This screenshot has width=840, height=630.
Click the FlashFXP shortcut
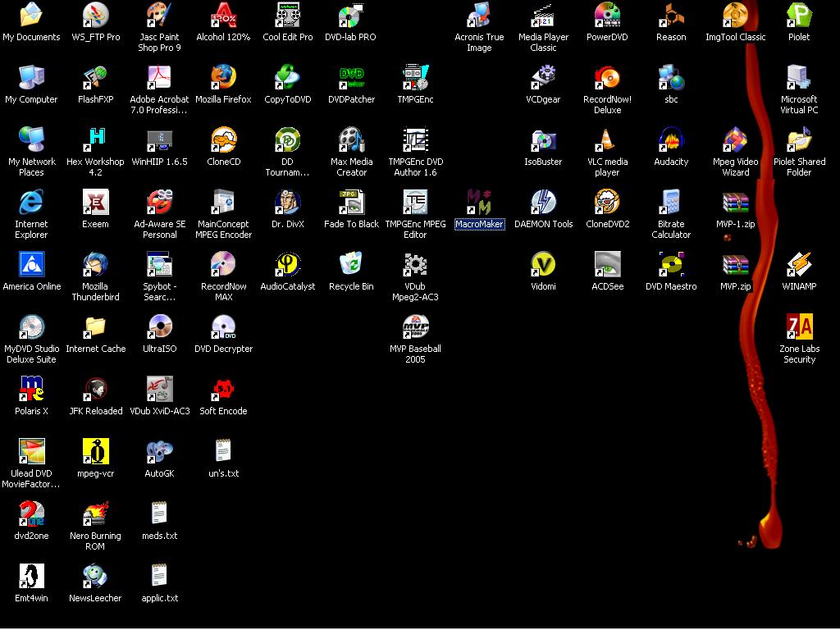click(x=96, y=77)
